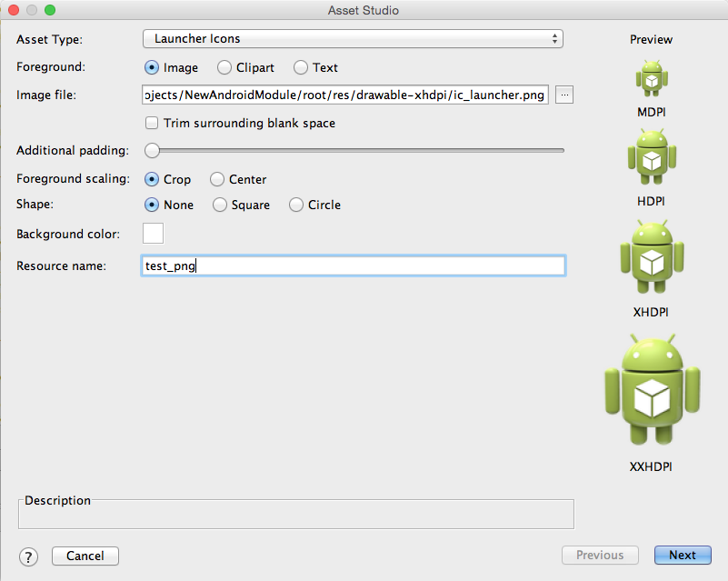The image size is (728, 581).
Task: Select the Image foreground radio button
Action: point(152,68)
